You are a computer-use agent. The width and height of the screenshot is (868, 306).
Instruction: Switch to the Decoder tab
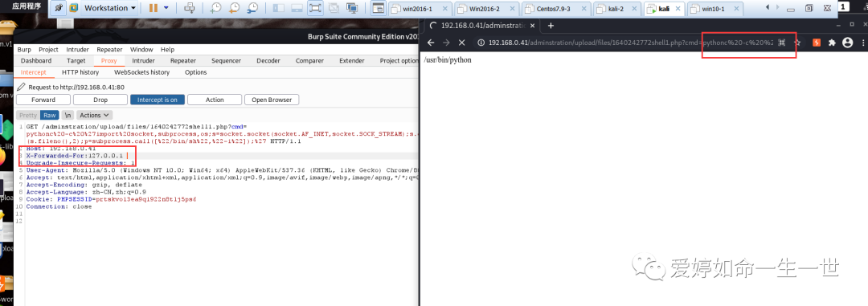point(268,61)
